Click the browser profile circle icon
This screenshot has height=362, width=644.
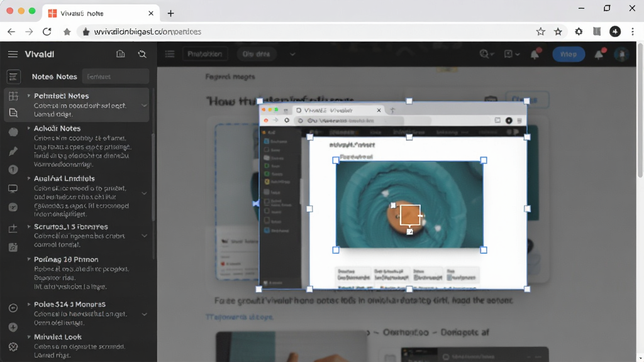click(x=615, y=31)
